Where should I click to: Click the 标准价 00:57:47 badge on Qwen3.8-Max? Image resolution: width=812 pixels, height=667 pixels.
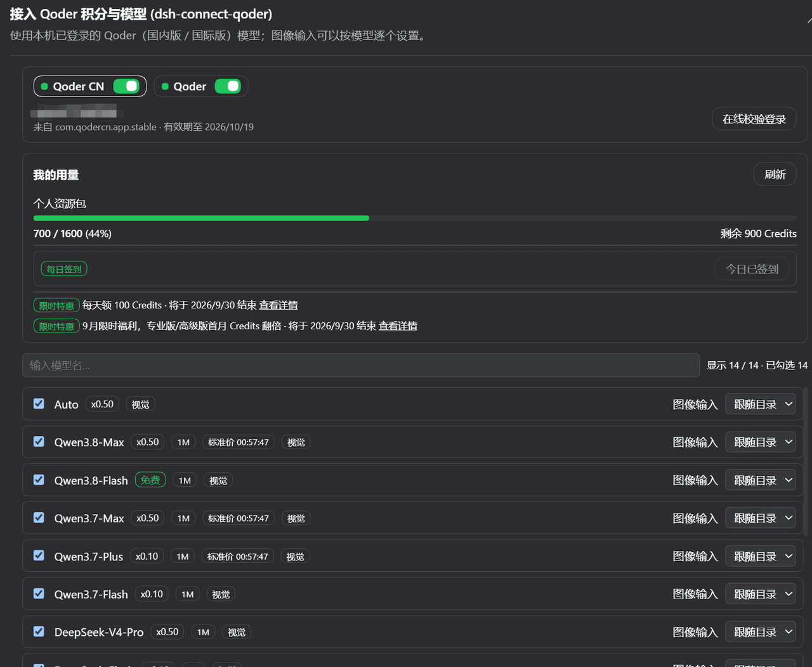click(239, 442)
